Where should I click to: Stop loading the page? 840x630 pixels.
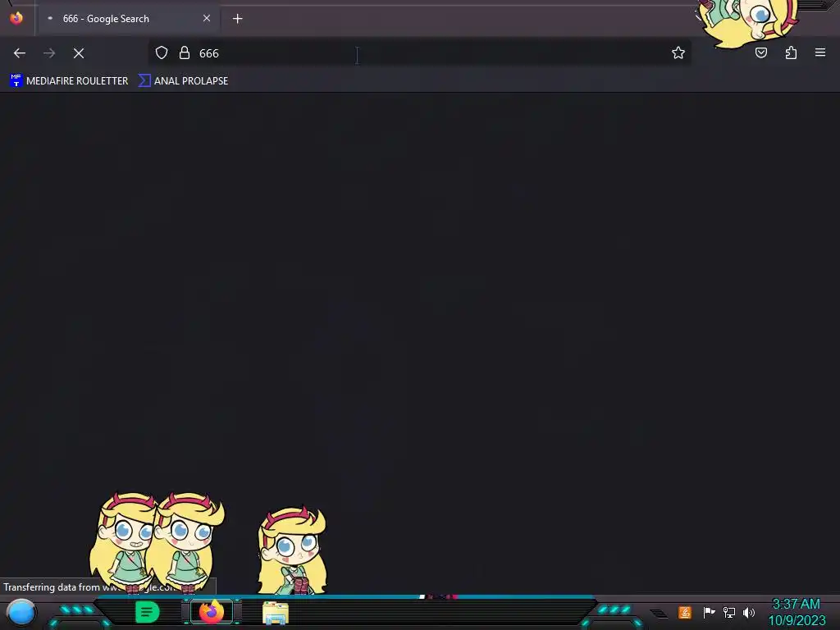pyautogui.click(x=79, y=53)
